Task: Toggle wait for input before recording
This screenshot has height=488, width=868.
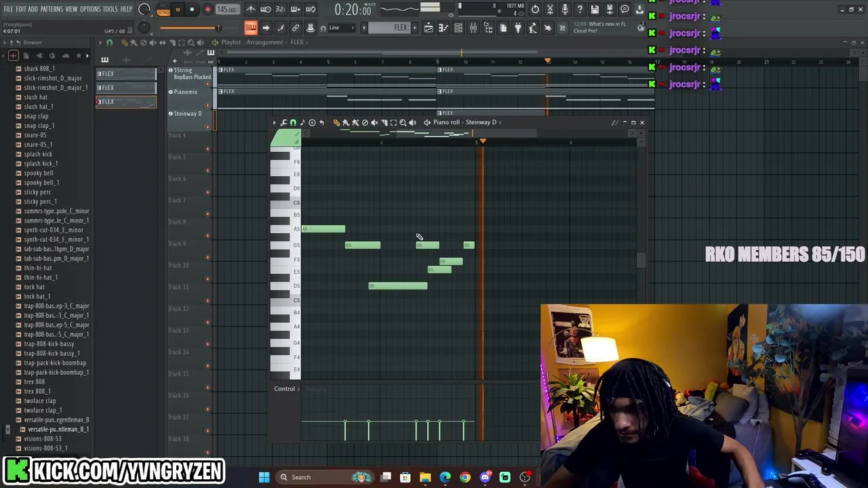Action: (x=265, y=9)
